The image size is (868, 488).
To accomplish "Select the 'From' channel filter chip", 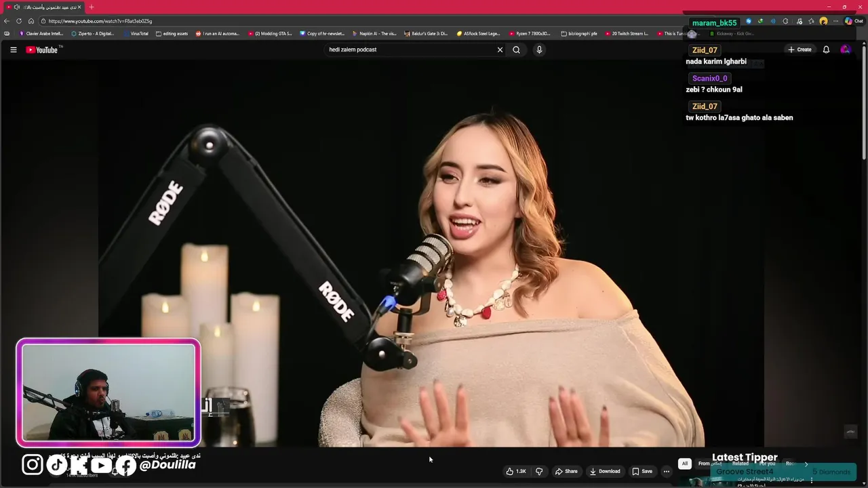I will click(709, 464).
